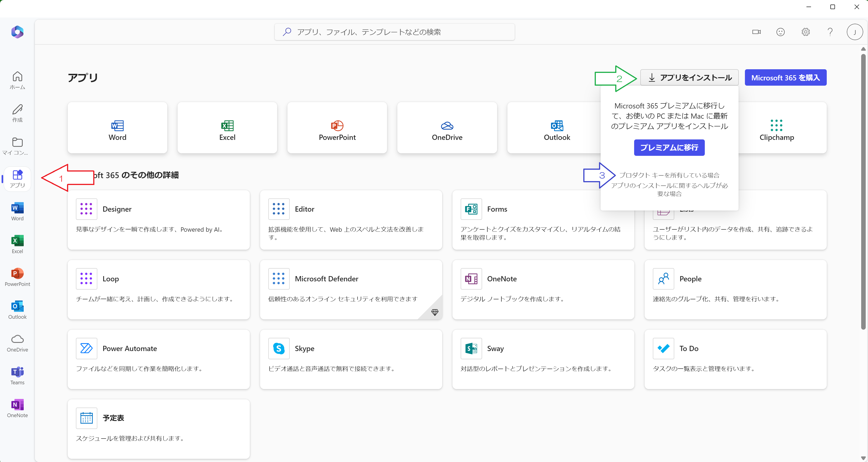Open the Microsoft Defender card
The image size is (868, 462).
[351, 290]
